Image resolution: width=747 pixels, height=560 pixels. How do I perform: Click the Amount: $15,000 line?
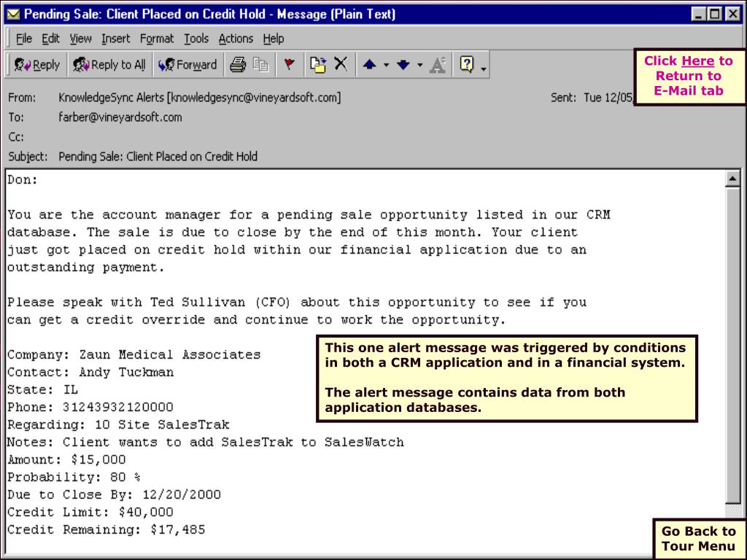point(66,459)
